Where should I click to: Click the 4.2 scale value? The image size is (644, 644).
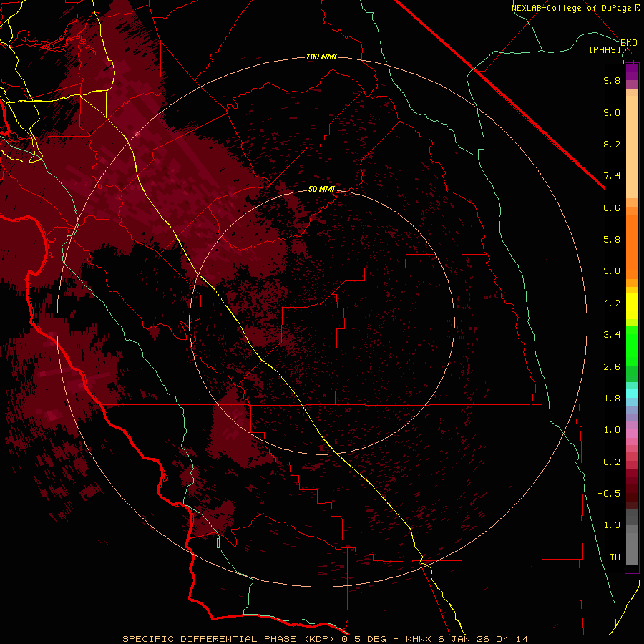tap(612, 303)
